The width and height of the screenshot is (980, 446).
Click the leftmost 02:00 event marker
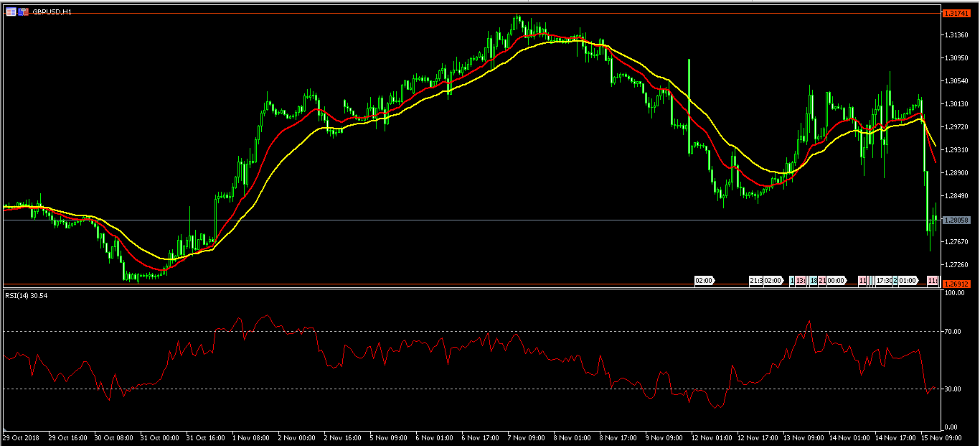tap(705, 281)
